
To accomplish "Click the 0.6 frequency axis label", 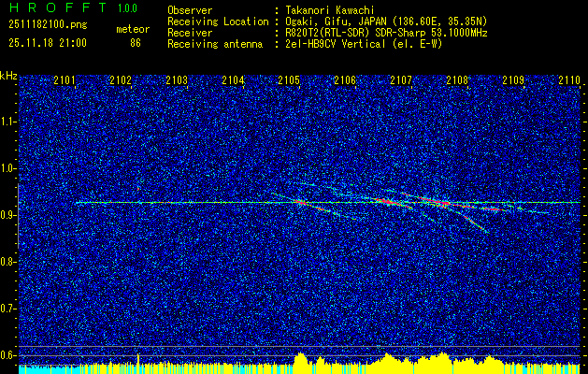I will click(x=7, y=355).
